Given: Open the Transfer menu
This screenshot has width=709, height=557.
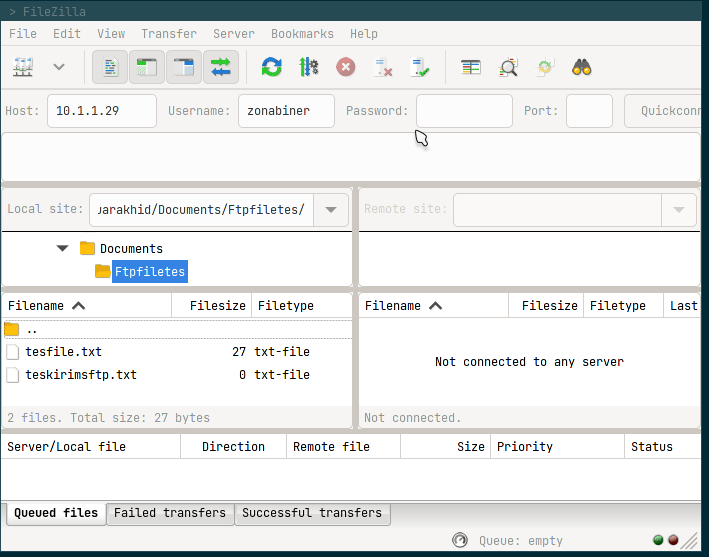Looking at the screenshot, I should (169, 34).
